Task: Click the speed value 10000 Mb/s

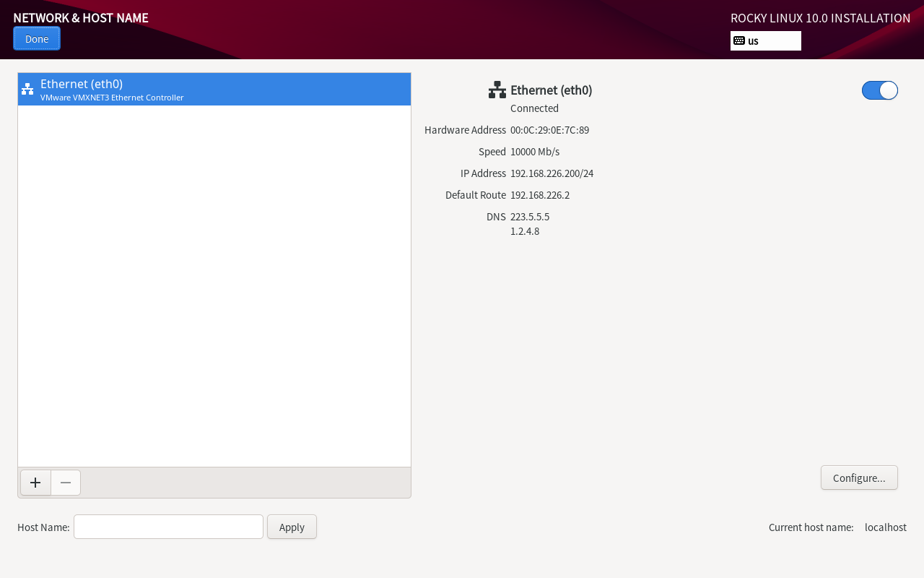Action: pyautogui.click(x=535, y=152)
